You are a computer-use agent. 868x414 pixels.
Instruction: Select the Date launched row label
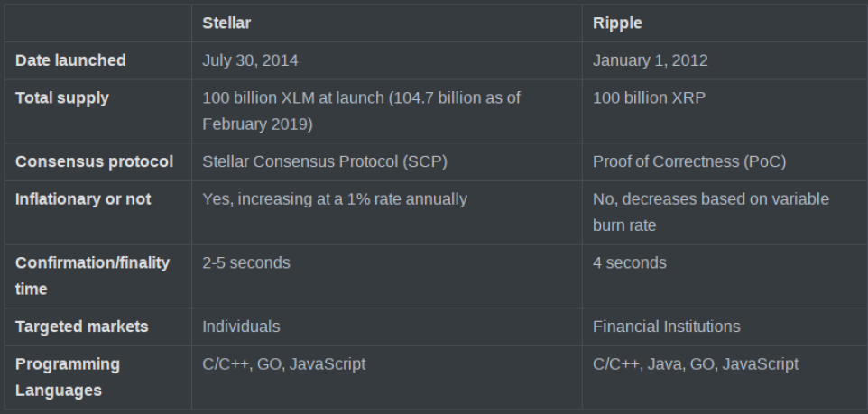pyautogui.click(x=70, y=60)
